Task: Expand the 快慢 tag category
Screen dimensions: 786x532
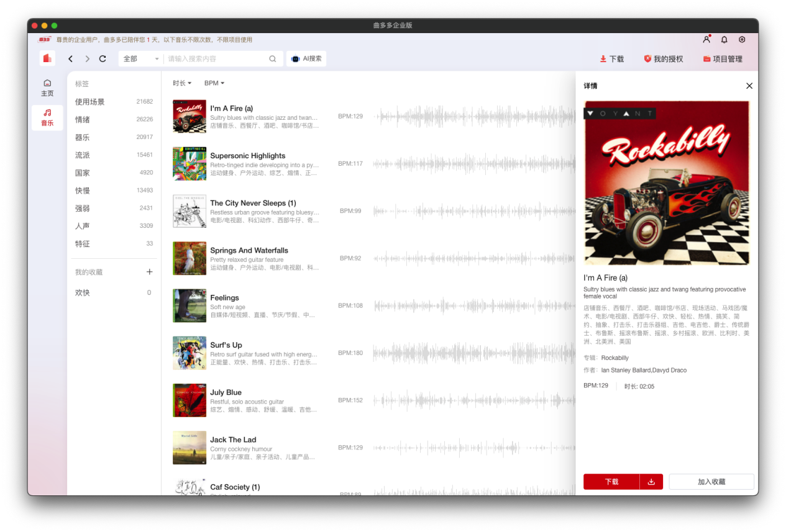Action: (114, 191)
